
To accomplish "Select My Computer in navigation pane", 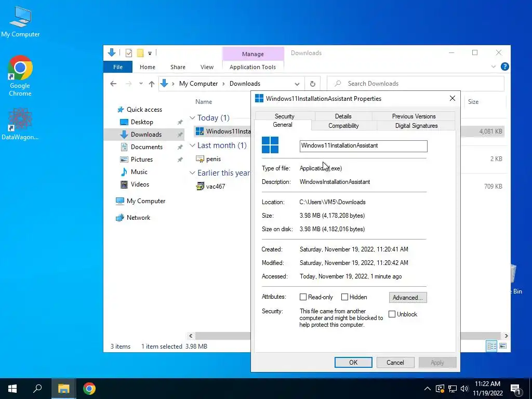I will pyautogui.click(x=146, y=201).
